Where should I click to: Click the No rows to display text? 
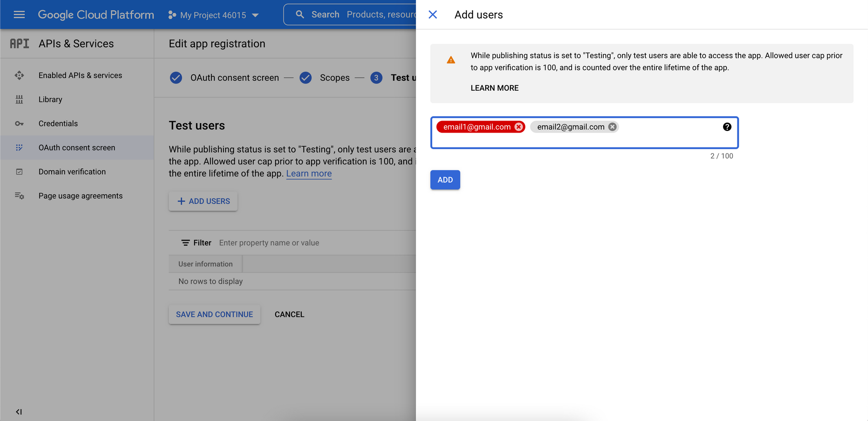point(210,281)
